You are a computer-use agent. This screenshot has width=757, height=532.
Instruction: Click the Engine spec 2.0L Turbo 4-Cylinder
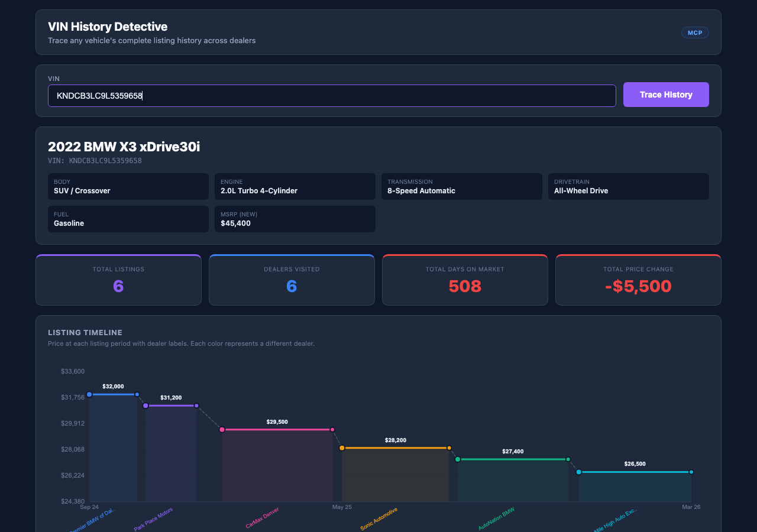click(x=295, y=186)
